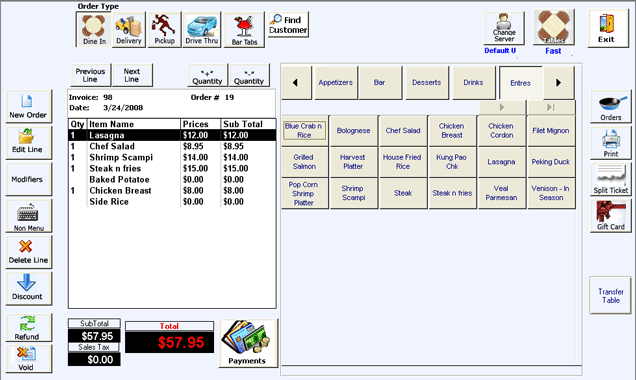Select the Baked Potatoe order line
This screenshot has width=636, height=380.
172,180
